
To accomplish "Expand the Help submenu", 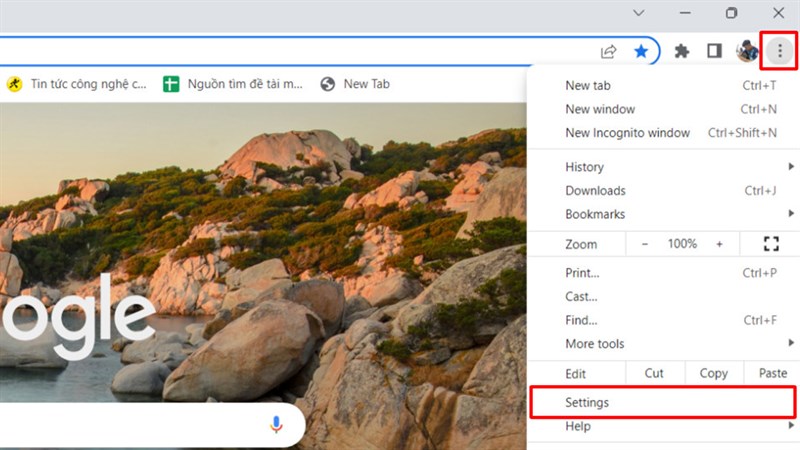I will [663, 426].
